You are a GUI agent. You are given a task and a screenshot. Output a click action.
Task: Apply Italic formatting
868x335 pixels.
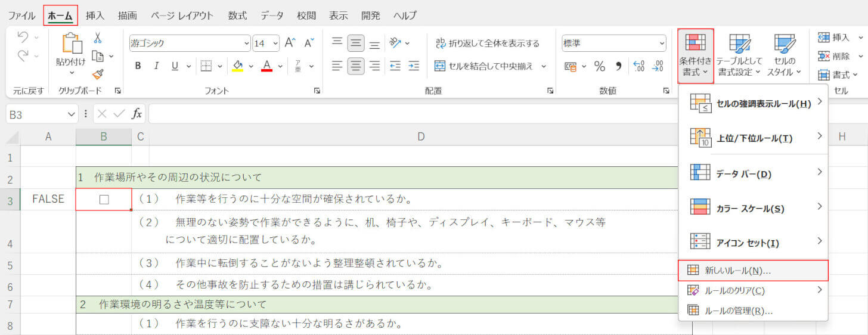(156, 66)
